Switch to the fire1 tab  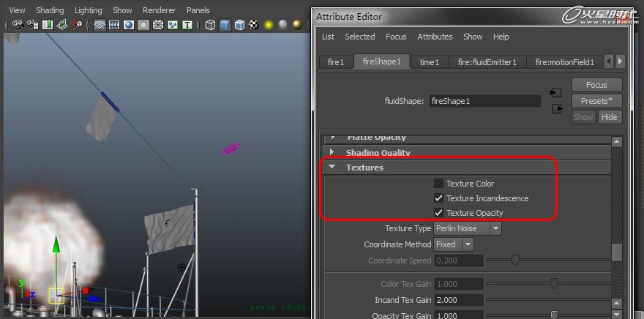click(336, 62)
